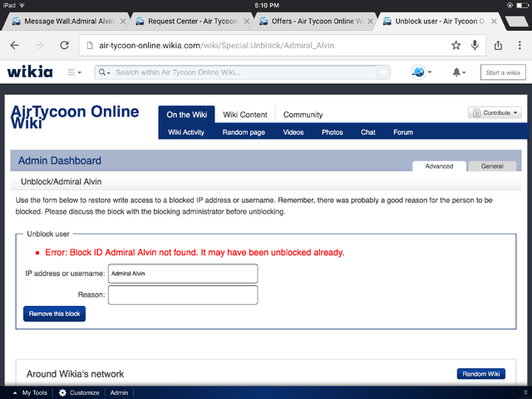Open the notifications bell dropdown

click(459, 72)
